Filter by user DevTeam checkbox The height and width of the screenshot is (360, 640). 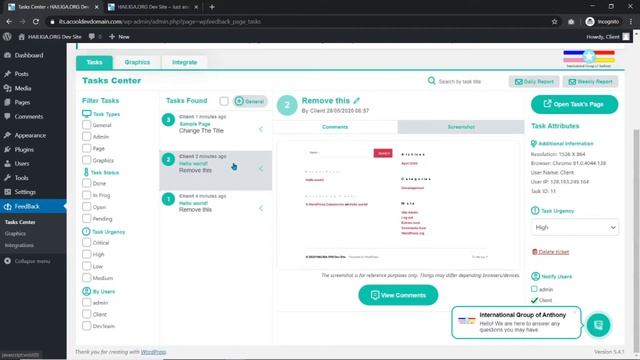(87, 326)
